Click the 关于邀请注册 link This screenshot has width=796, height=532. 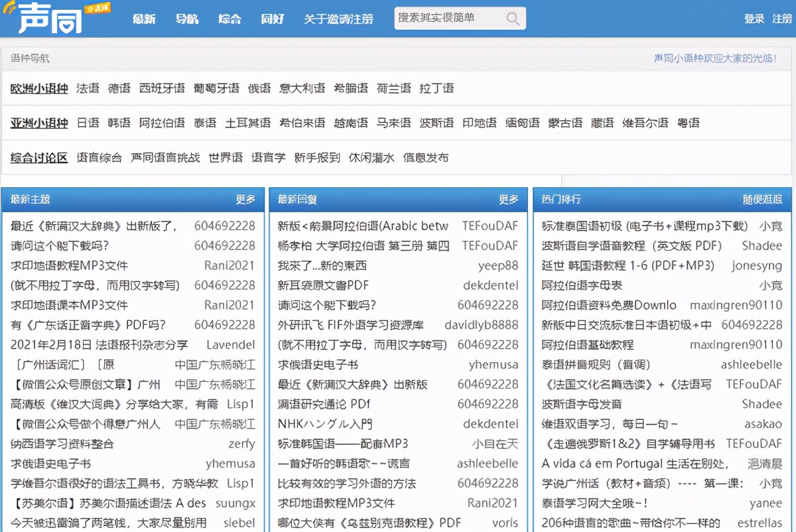point(339,19)
